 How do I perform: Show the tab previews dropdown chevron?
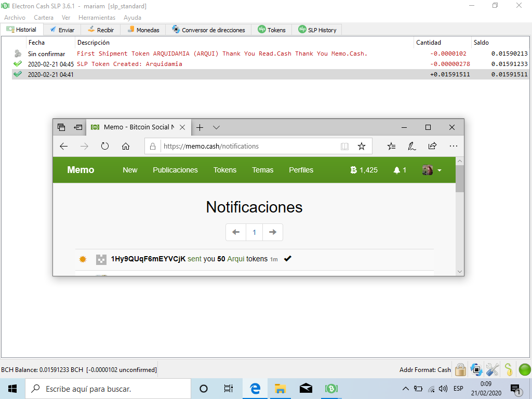[x=217, y=128]
